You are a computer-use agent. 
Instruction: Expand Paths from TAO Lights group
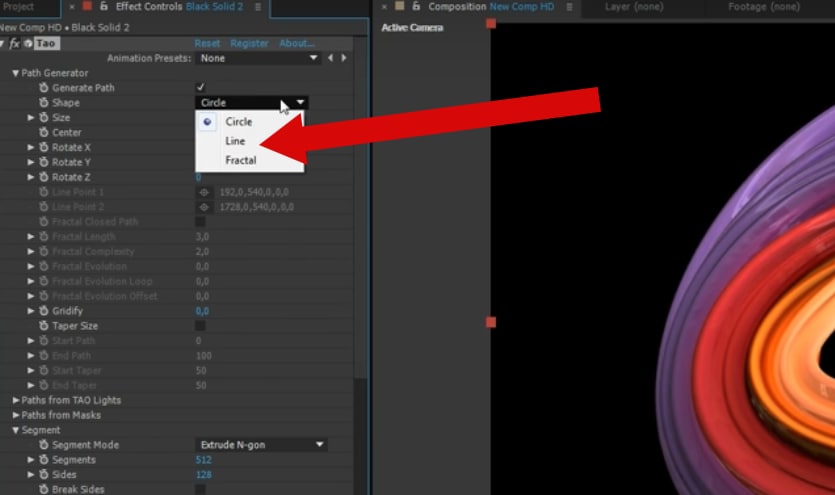(x=15, y=400)
